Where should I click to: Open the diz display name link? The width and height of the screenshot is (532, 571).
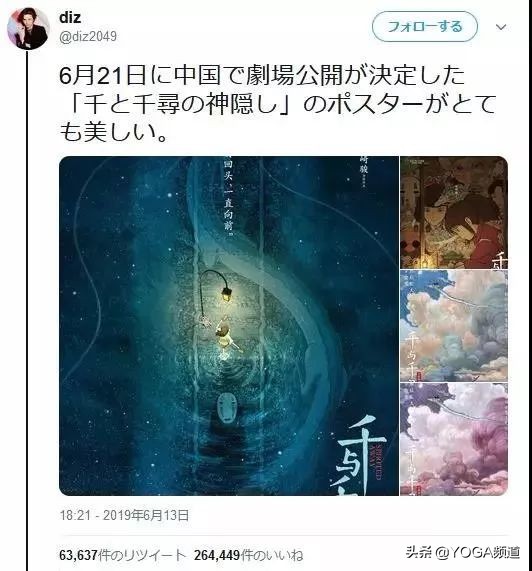point(70,17)
